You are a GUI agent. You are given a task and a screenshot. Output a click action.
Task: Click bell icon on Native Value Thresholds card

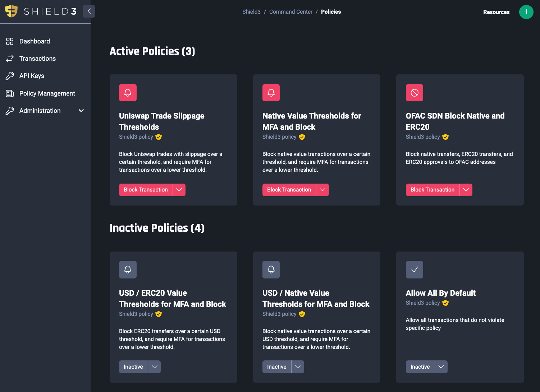(x=271, y=93)
